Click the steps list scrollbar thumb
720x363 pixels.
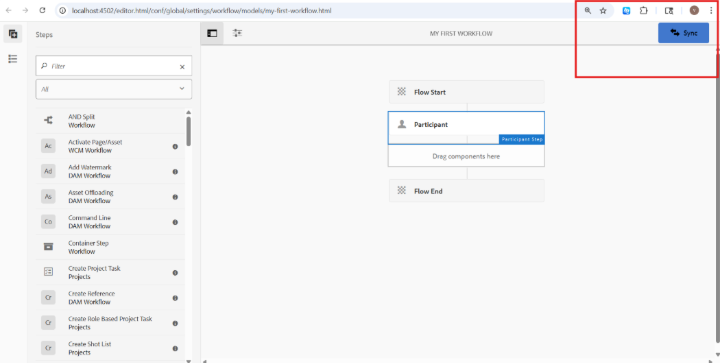pos(189,131)
